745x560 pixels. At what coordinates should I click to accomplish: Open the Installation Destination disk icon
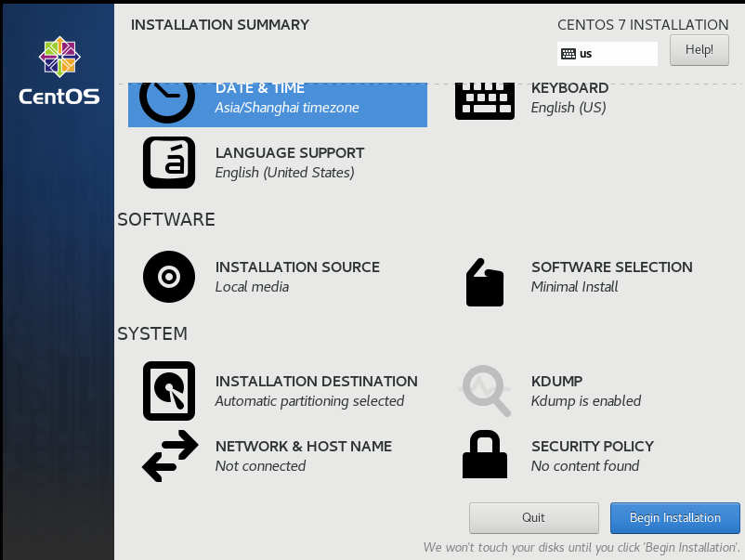(169, 390)
